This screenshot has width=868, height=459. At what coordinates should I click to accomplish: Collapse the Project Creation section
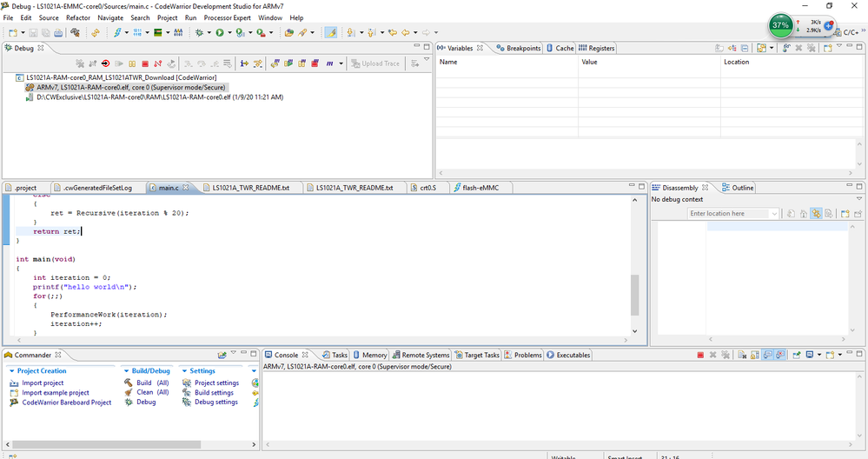point(11,371)
